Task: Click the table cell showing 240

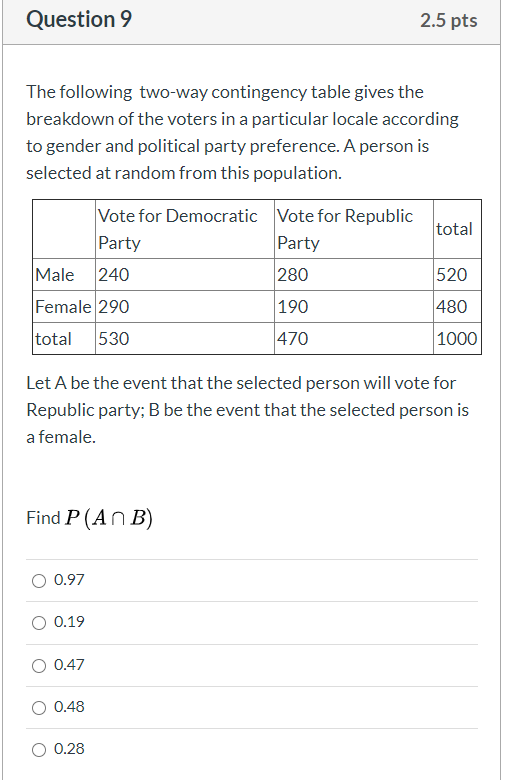Action: click(185, 275)
